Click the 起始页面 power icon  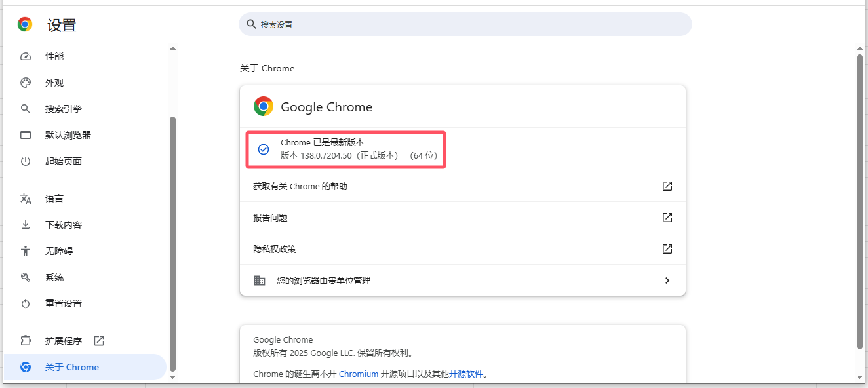click(26, 161)
